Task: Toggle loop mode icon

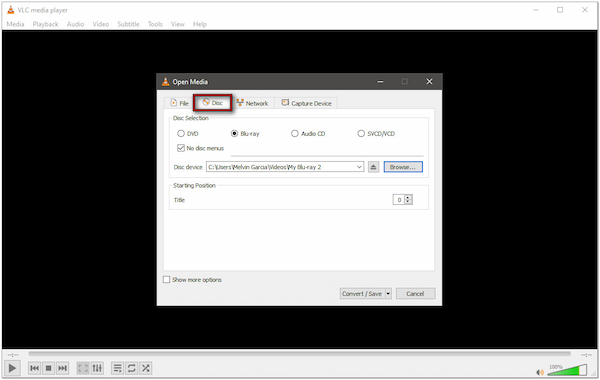Action: [x=132, y=368]
